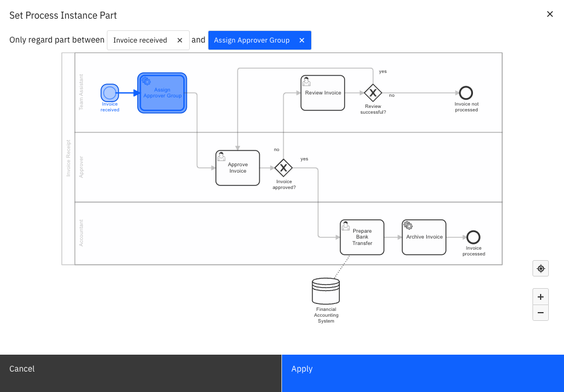564x392 pixels.
Task: Select the Archive Invoice service task
Action: [x=424, y=237]
